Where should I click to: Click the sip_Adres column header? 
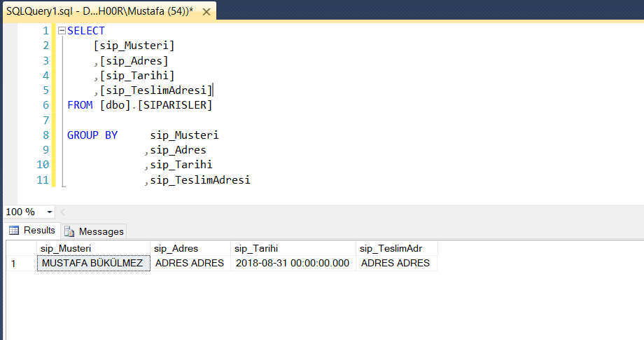pos(190,248)
